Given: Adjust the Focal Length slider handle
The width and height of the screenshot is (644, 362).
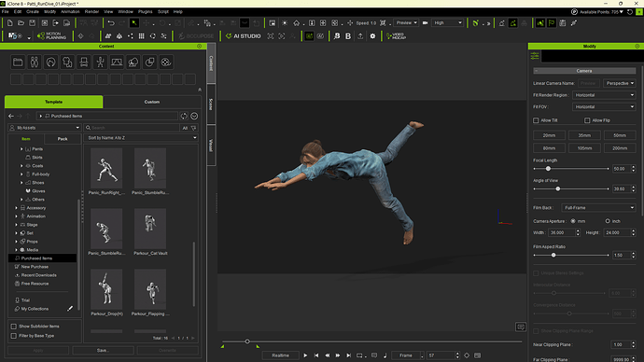Looking at the screenshot, I should (548, 169).
